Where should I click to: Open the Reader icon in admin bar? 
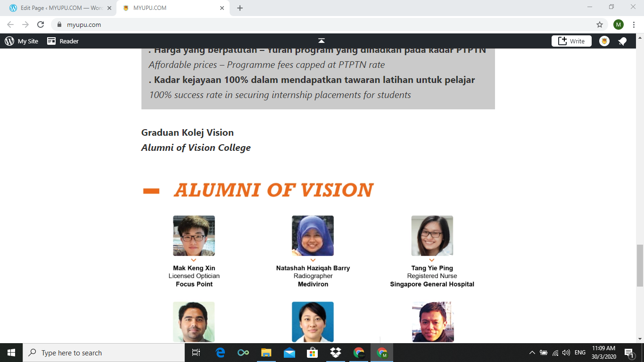pos(63,41)
